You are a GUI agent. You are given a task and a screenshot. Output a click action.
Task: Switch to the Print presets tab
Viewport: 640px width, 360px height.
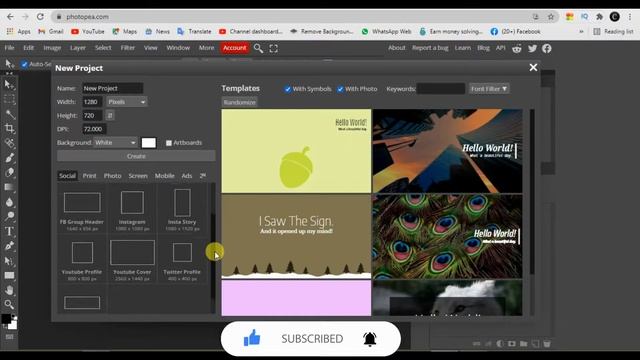(x=89, y=176)
